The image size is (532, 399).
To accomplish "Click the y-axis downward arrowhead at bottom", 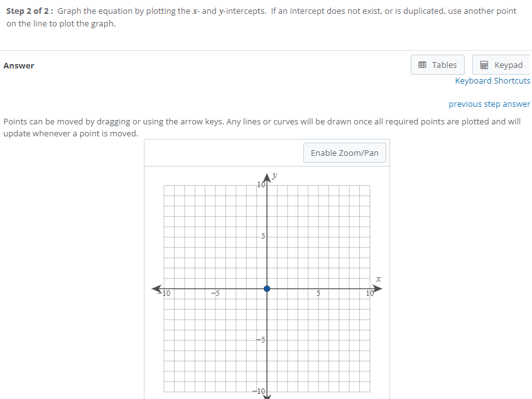I will click(x=267, y=396).
